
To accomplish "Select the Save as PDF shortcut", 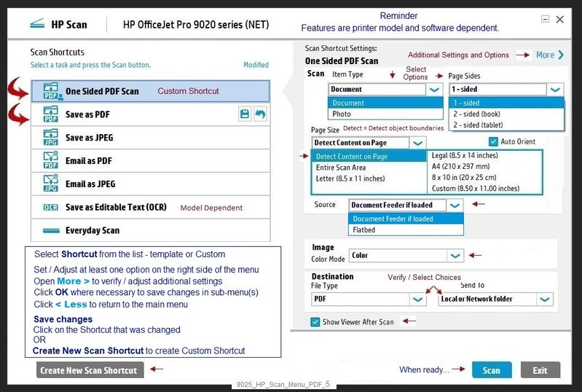I will (x=150, y=114).
